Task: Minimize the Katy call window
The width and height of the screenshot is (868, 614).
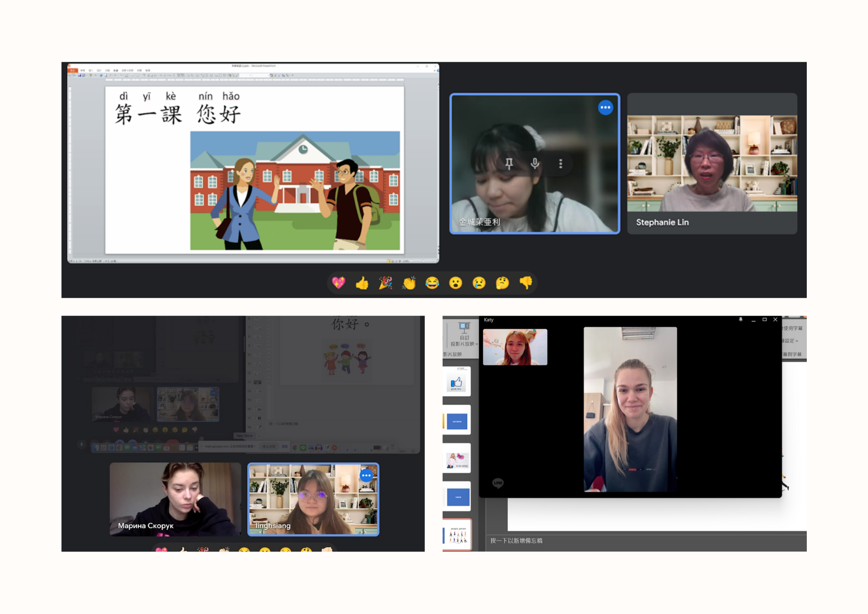Action: pyautogui.click(x=753, y=320)
